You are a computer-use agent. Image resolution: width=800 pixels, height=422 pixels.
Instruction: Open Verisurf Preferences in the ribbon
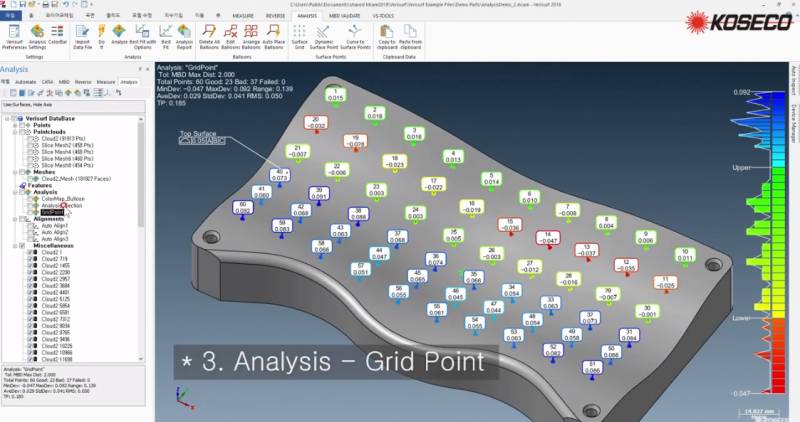tap(15, 33)
